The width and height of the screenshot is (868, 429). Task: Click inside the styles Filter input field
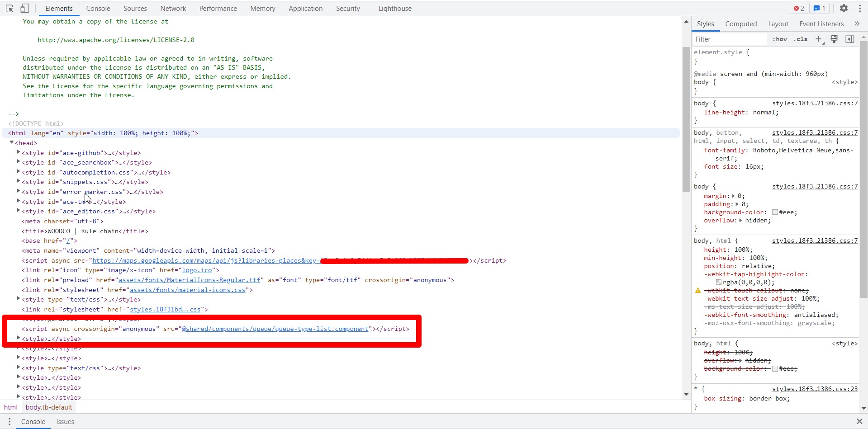click(728, 39)
